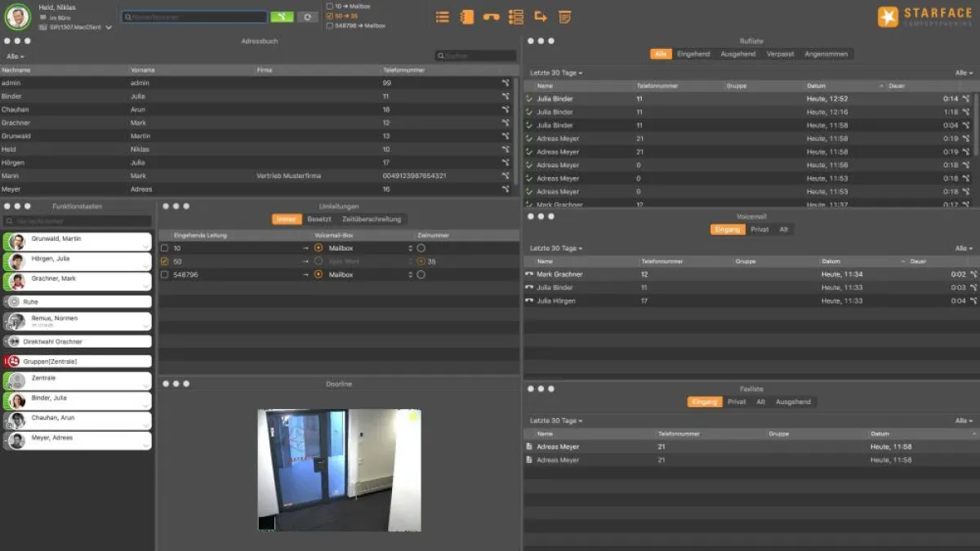Call Binder Julia from the Adressbuch row
This screenshot has width=980, height=551.
tap(506, 96)
